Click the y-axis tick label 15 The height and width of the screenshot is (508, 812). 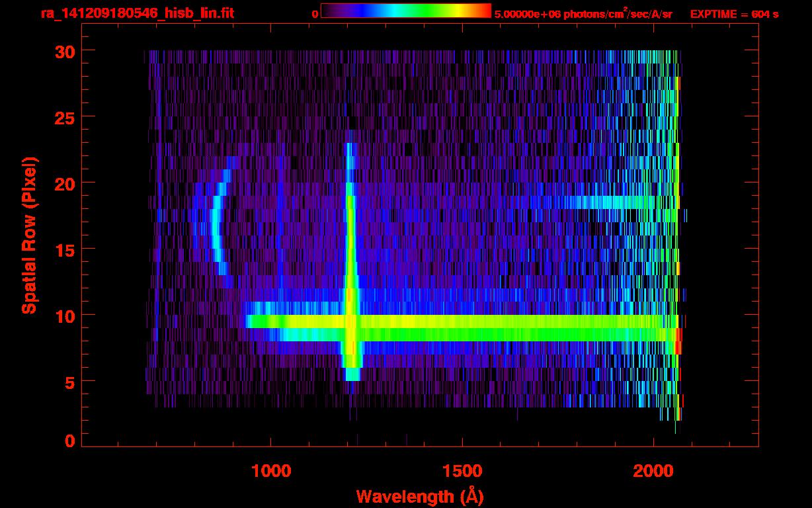[65, 249]
